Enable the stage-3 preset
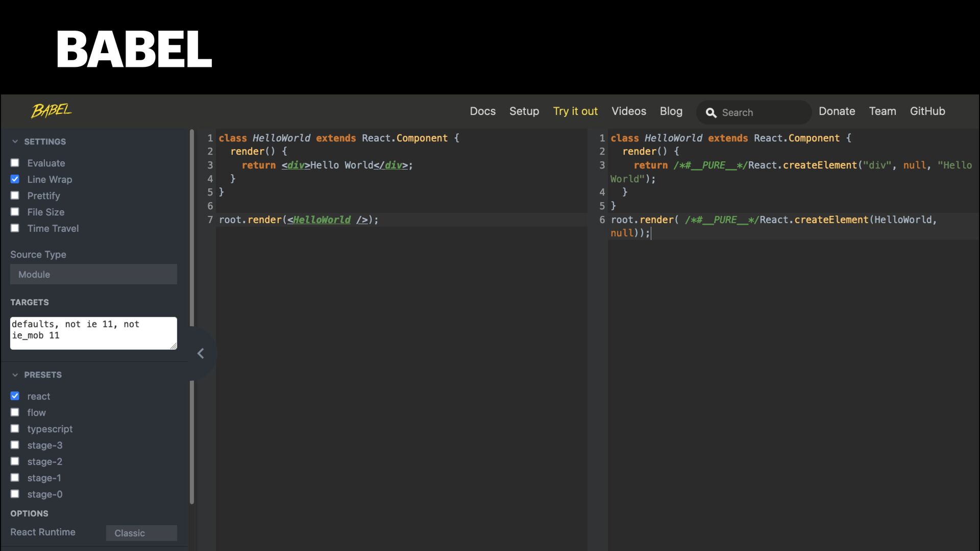Viewport: 980px width, 551px height. [x=15, y=445]
